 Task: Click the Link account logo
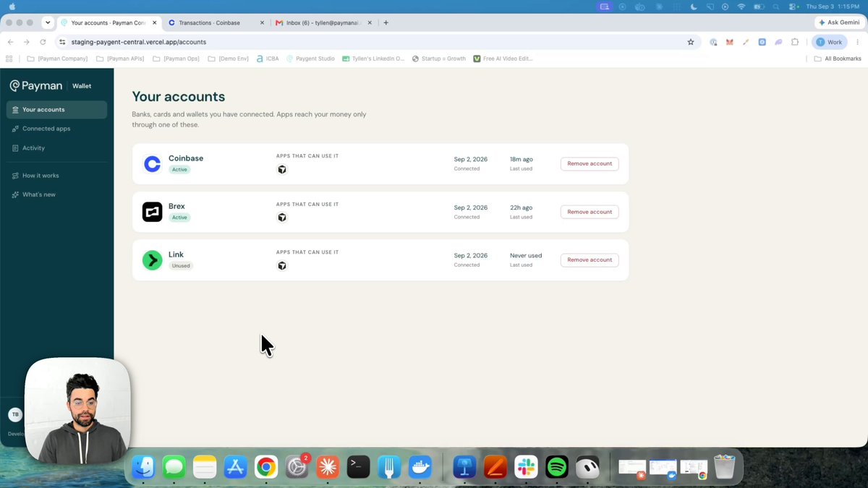point(152,260)
